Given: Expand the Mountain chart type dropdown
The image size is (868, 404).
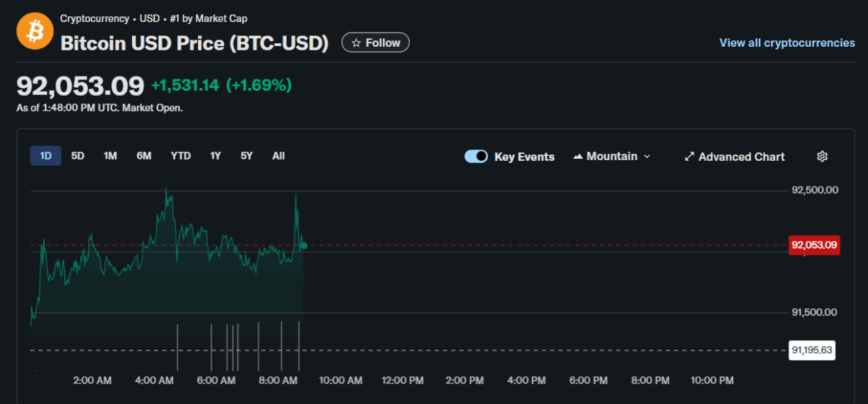Looking at the screenshot, I should coord(611,157).
